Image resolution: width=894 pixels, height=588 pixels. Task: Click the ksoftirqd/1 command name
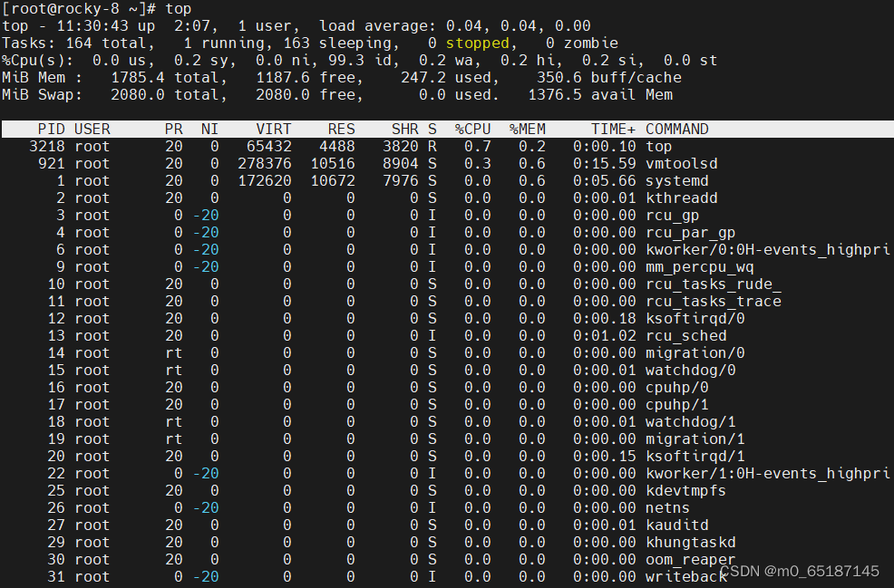(695, 456)
